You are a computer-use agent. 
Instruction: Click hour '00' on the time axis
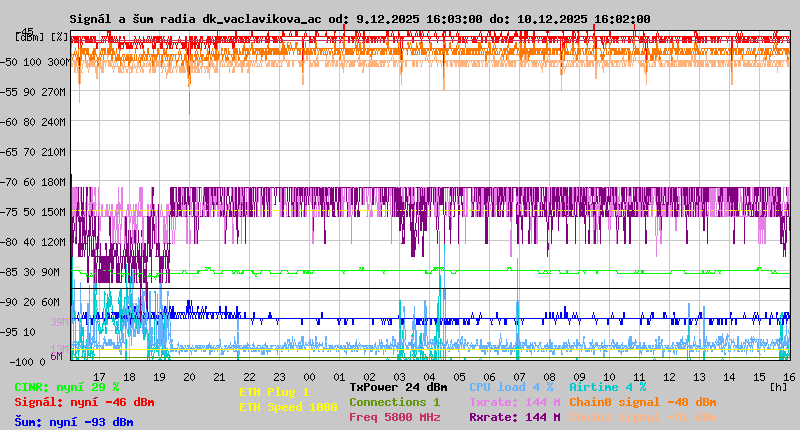tap(309, 377)
